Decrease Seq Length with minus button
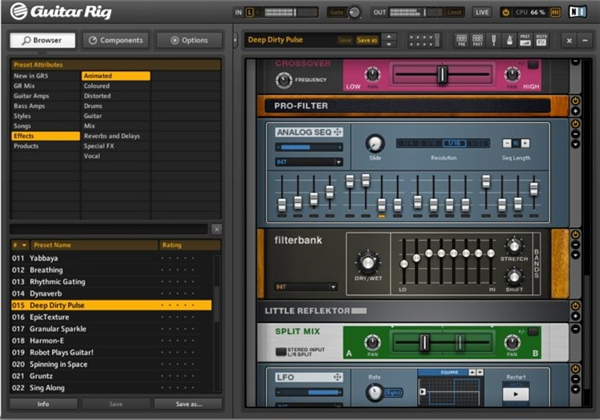Image resolution: width=600 pixels, height=420 pixels. (x=507, y=143)
